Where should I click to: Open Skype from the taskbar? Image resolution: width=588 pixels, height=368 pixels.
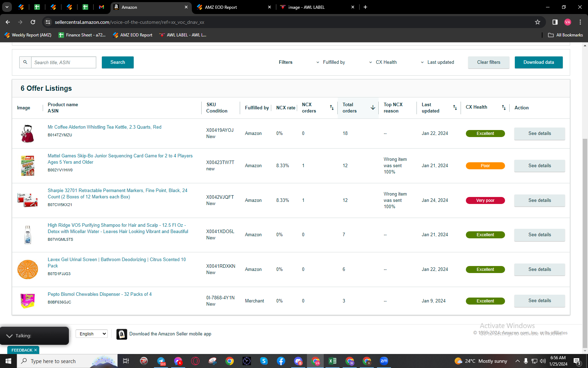(264, 361)
